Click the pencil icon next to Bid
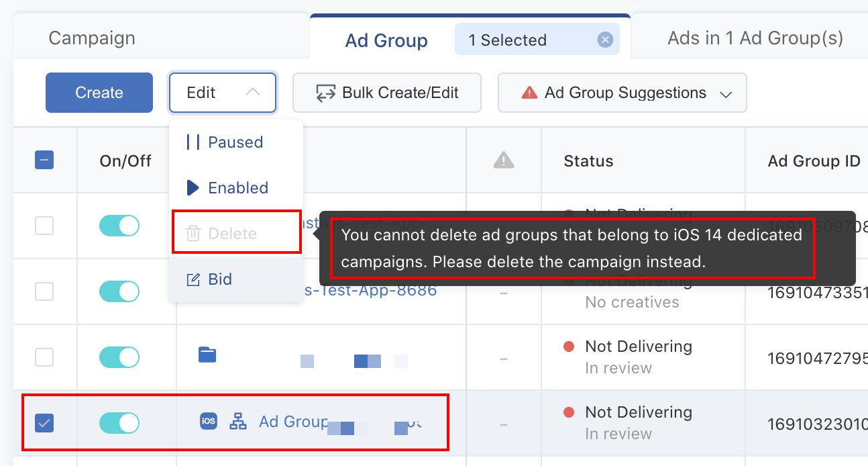The width and height of the screenshot is (868, 466). (193, 279)
